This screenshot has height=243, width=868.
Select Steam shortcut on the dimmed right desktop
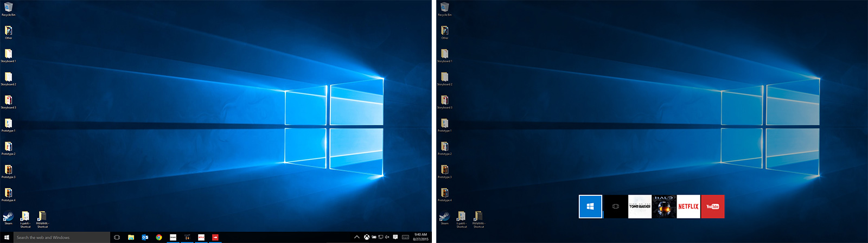click(445, 218)
